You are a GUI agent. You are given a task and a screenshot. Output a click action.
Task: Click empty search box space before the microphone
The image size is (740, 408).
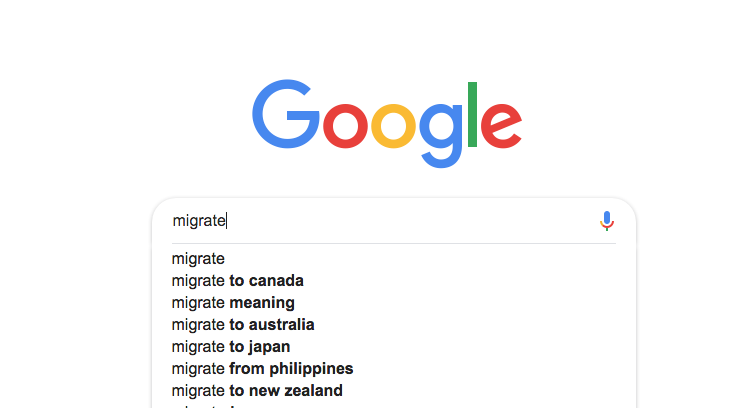(420, 221)
